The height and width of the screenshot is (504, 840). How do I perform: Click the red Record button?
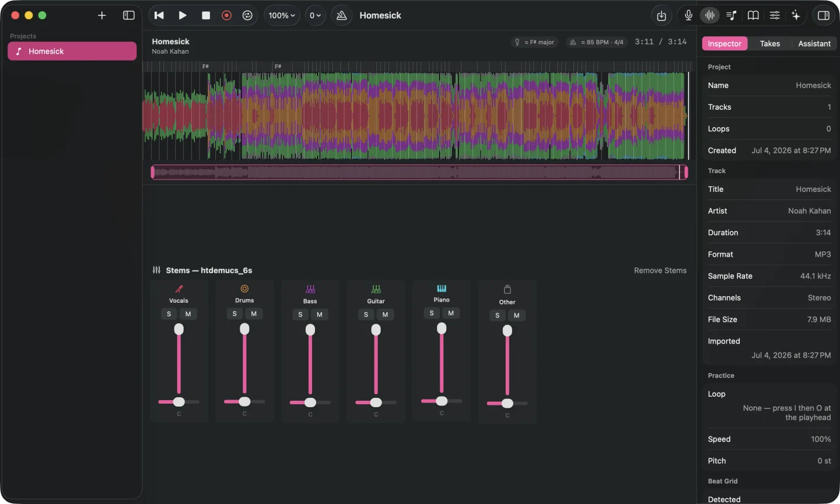click(x=227, y=16)
